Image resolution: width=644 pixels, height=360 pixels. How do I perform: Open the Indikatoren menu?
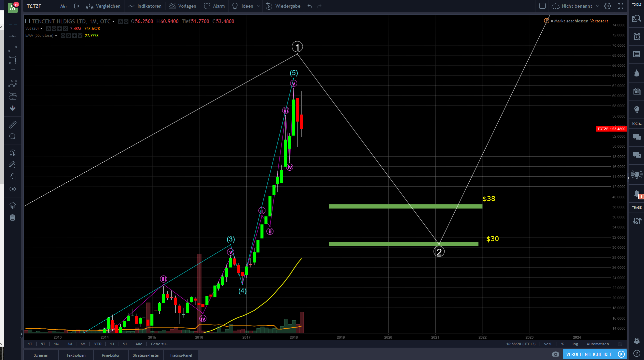pyautogui.click(x=145, y=6)
